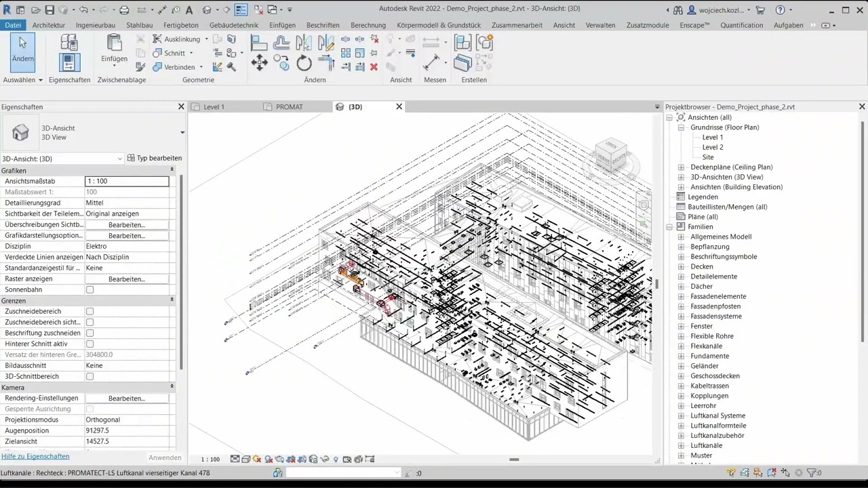
Task: Open the Hilfe zu Eigenschaften link
Action: pyautogui.click(x=35, y=456)
